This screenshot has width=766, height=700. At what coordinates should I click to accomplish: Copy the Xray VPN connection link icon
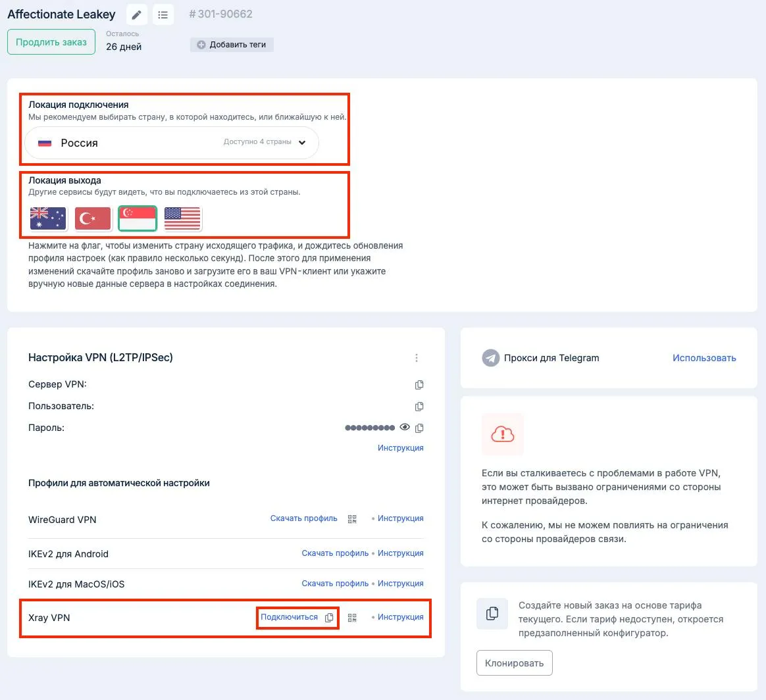click(x=330, y=618)
